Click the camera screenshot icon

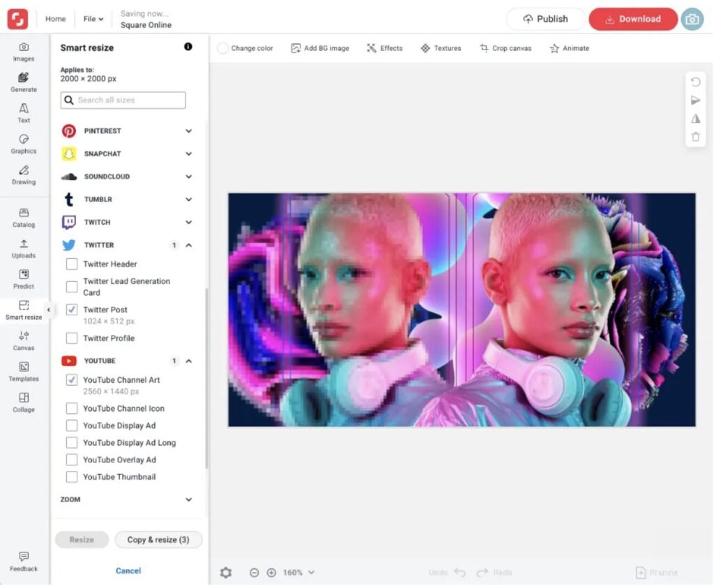(692, 20)
